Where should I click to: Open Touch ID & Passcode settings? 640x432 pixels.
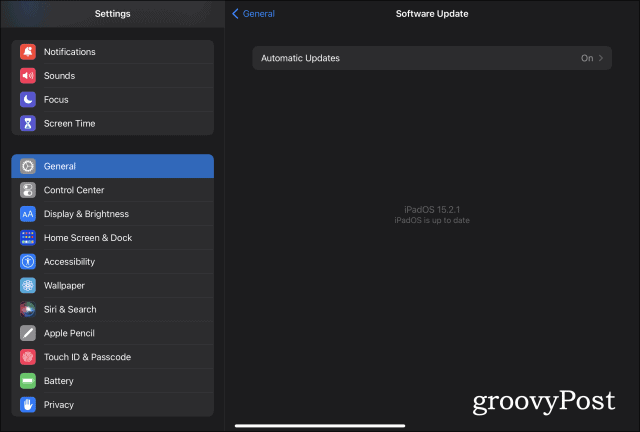tap(113, 357)
